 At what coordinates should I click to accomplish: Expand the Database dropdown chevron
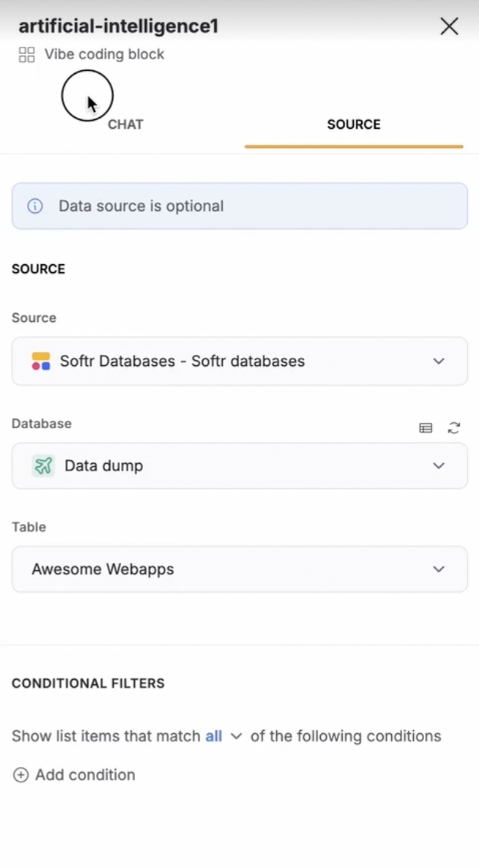pyautogui.click(x=439, y=466)
